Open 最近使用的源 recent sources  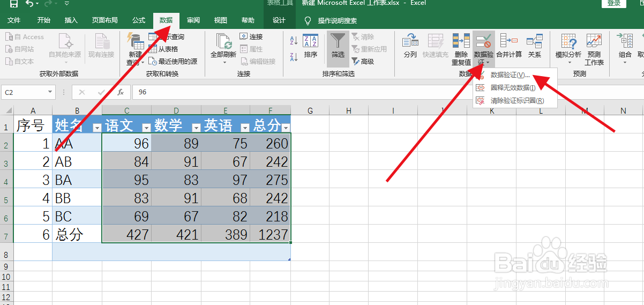[x=173, y=61]
